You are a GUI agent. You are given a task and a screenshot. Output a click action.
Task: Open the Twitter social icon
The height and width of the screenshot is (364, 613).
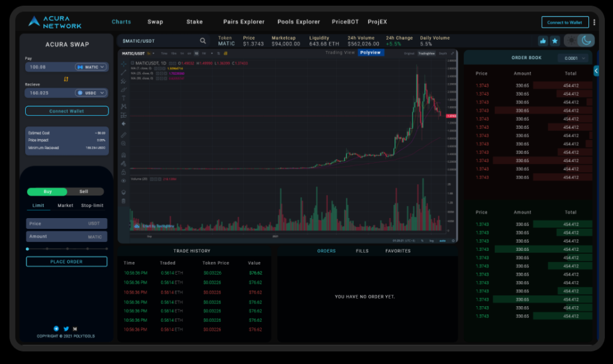pyautogui.click(x=66, y=328)
